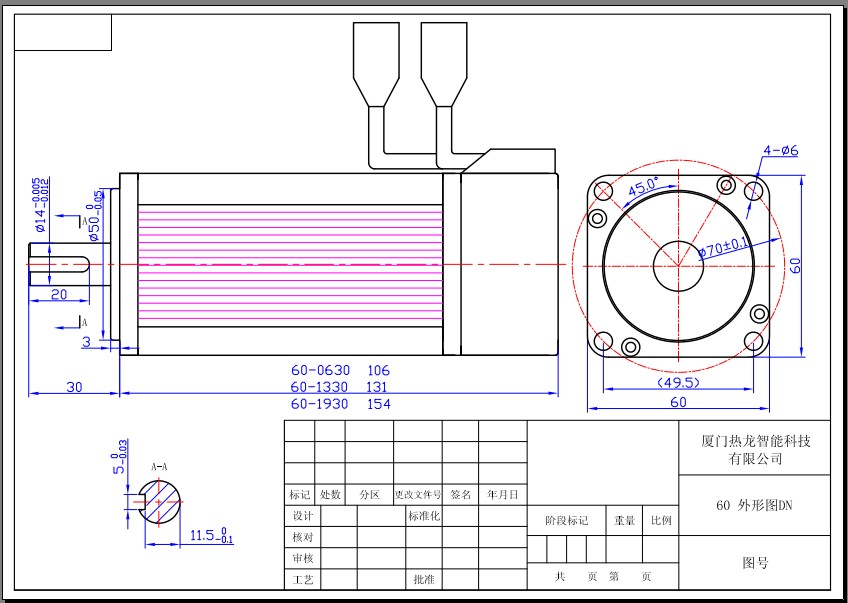Viewport: 848px width, 603px height.
Task: Click the 比例 scale cell
Action: [x=660, y=520]
